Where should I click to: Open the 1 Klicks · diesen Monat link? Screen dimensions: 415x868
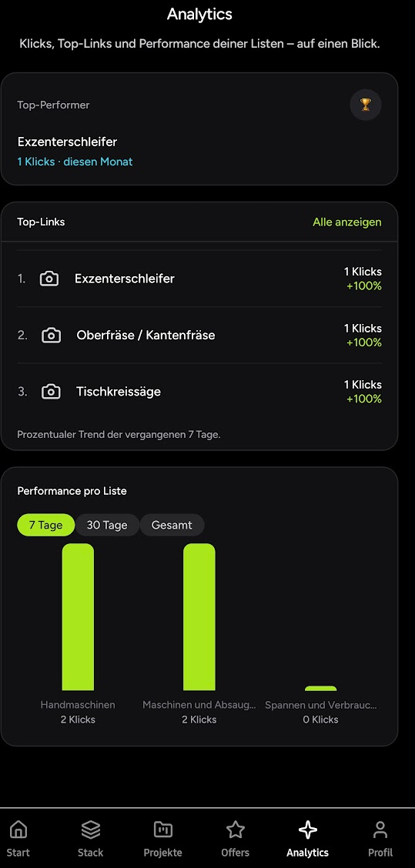click(x=75, y=162)
